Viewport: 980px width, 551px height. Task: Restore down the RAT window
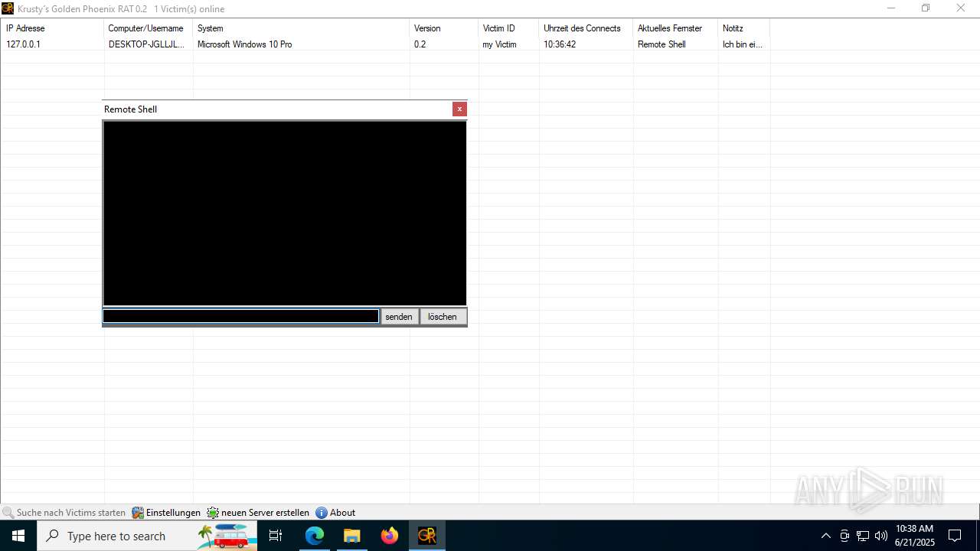click(926, 8)
